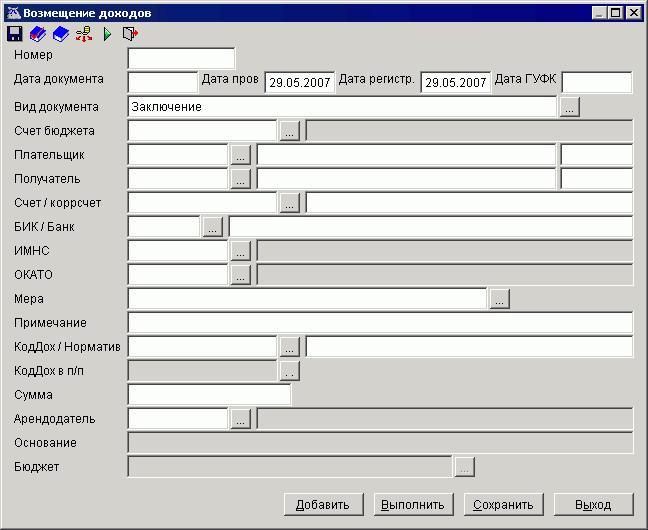Open the Получатель selection browse button
648x530 pixels.
[x=240, y=179]
